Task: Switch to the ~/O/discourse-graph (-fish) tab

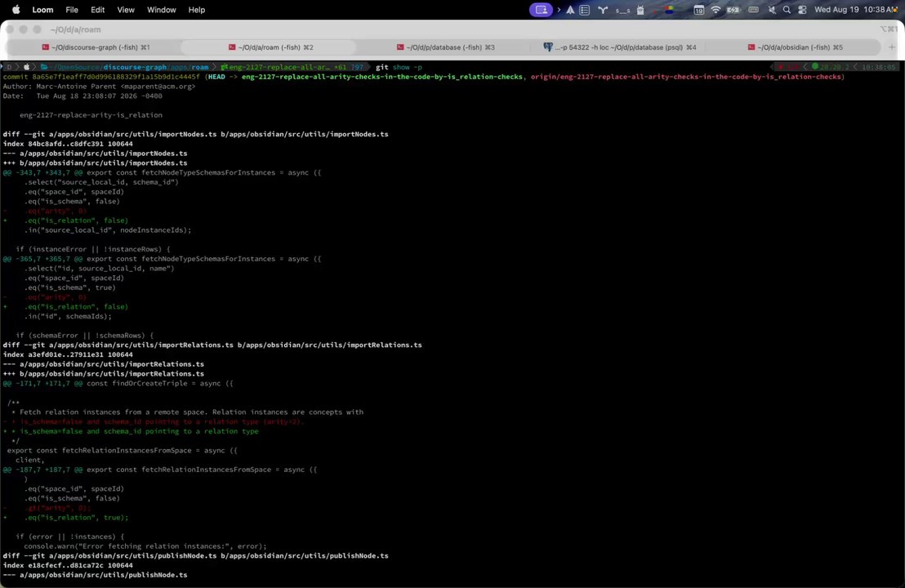Action: pos(96,47)
